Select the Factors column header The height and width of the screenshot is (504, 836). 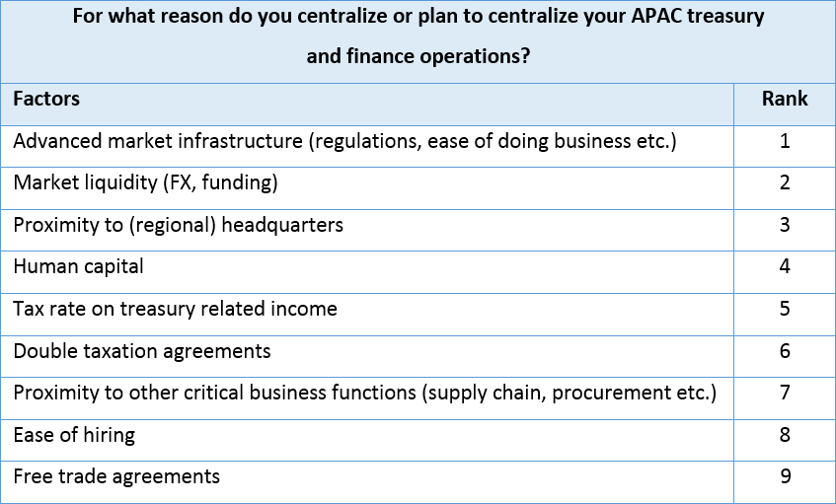pyautogui.click(x=46, y=99)
